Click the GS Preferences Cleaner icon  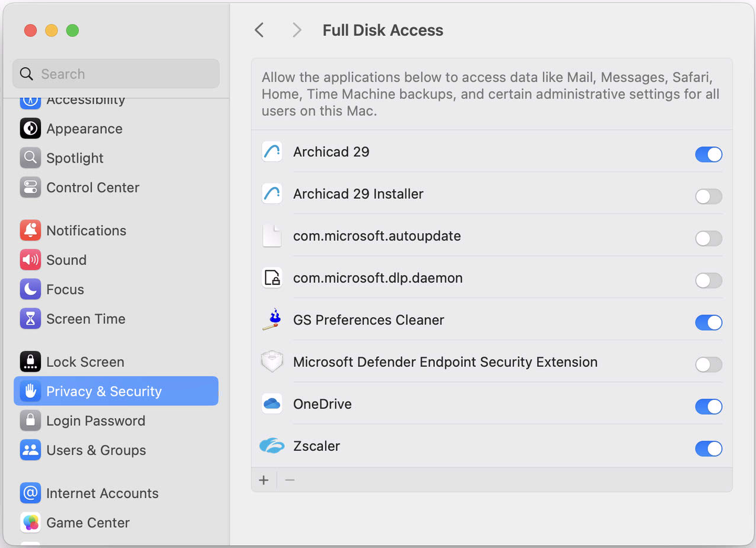[272, 319]
